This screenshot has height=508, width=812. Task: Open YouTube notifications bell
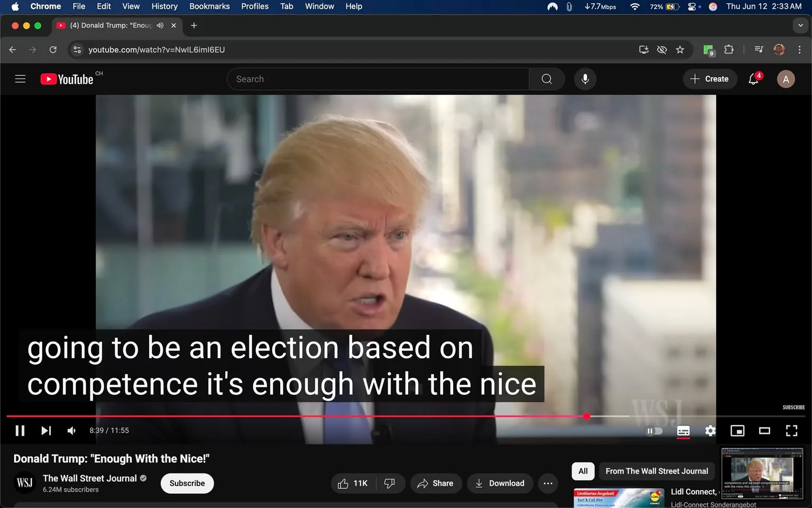pos(753,79)
